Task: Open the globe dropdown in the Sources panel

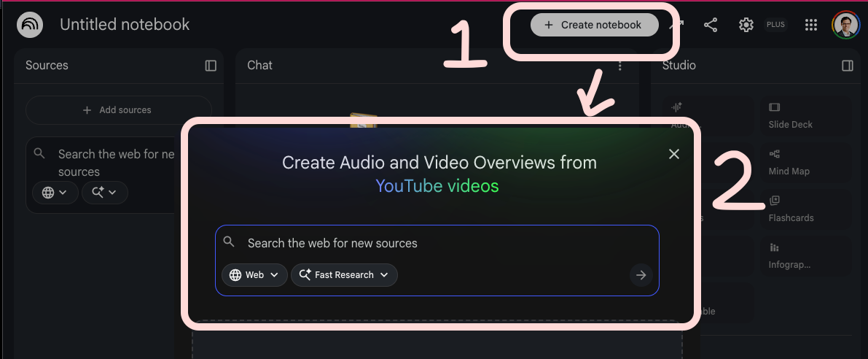Action: coord(55,192)
